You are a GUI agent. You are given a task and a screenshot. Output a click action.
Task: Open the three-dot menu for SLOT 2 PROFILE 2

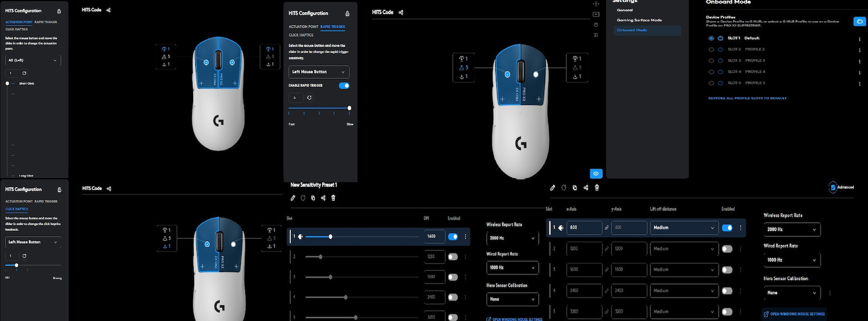point(859,50)
